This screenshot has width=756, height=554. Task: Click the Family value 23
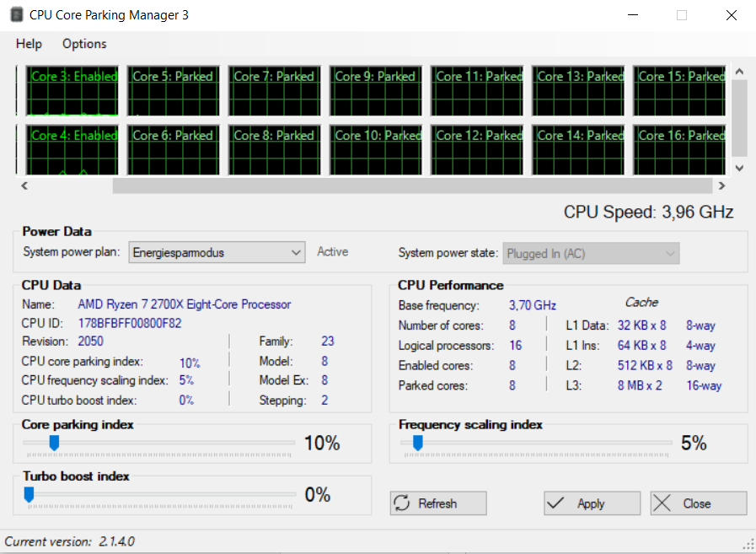[328, 342]
